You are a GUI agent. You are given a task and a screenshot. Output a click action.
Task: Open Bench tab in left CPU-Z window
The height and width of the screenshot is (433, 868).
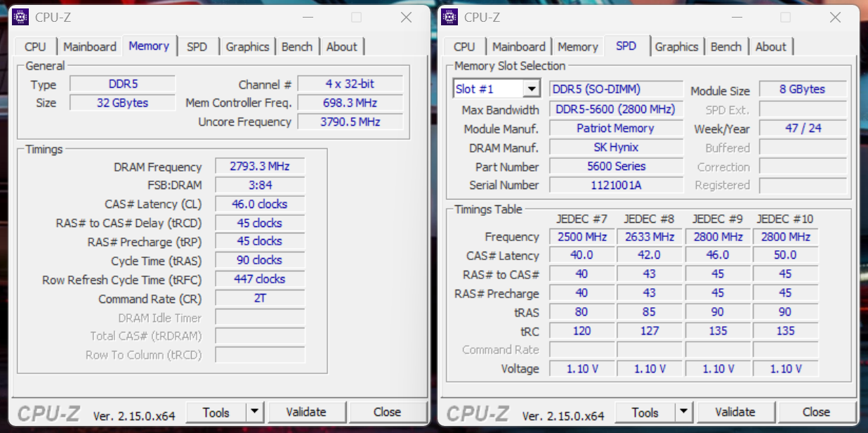[297, 47]
